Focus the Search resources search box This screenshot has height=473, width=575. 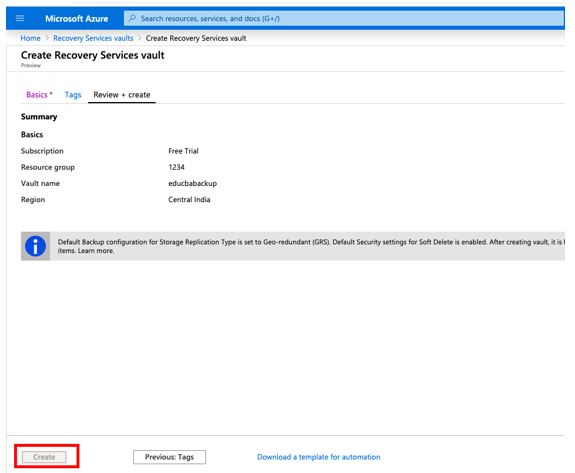pyautogui.click(x=344, y=18)
